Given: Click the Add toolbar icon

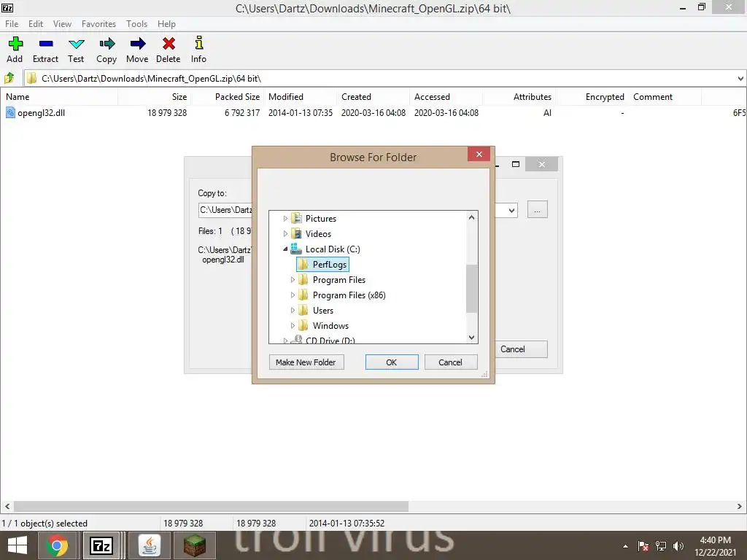Looking at the screenshot, I should [15, 44].
